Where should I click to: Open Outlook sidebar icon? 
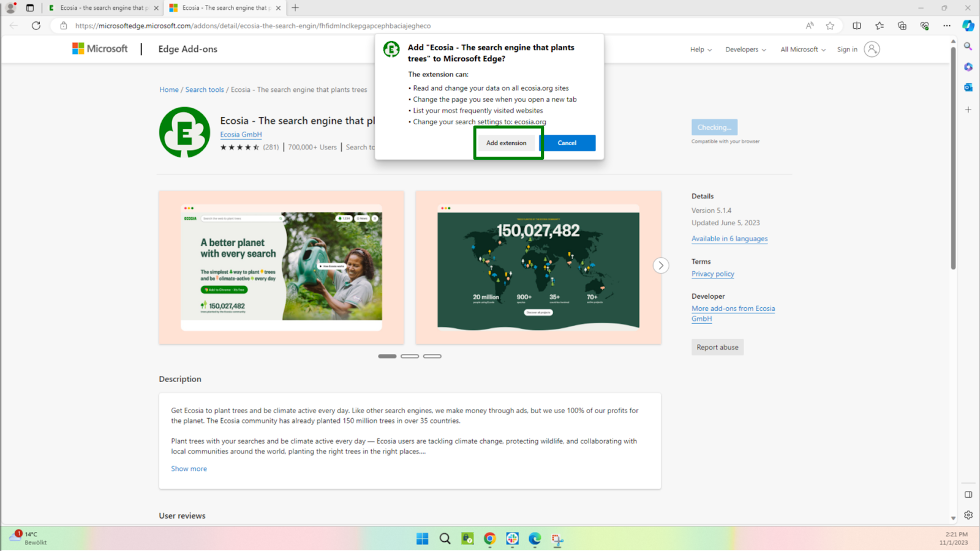coord(968,88)
